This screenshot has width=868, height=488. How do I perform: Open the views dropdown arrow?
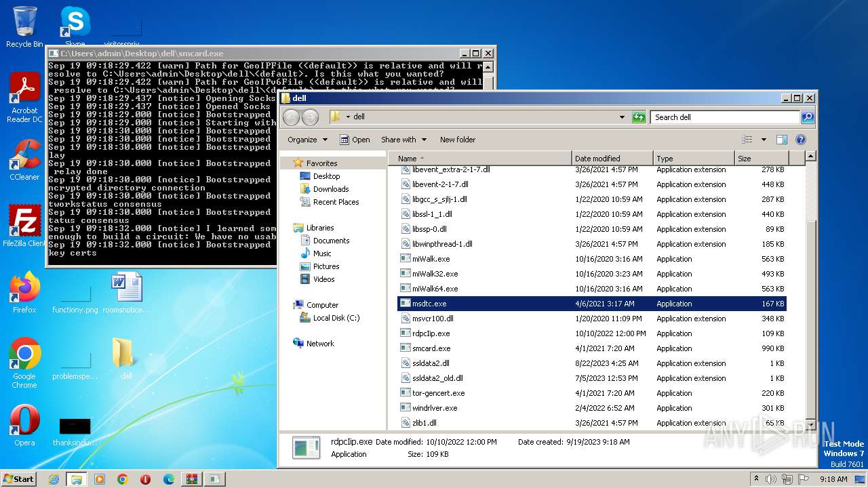click(x=764, y=140)
